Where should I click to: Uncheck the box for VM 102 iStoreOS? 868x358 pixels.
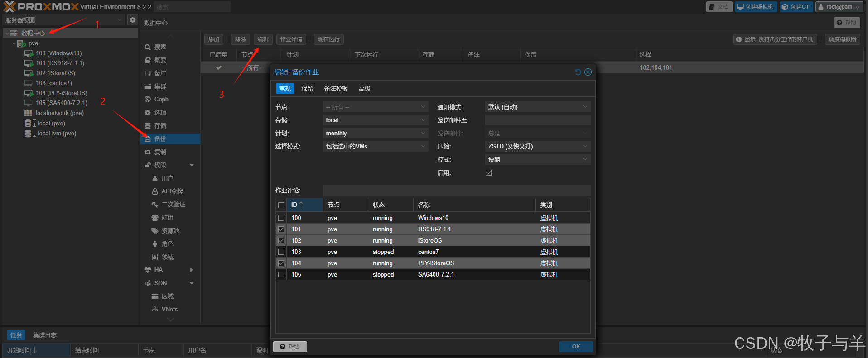tap(281, 241)
